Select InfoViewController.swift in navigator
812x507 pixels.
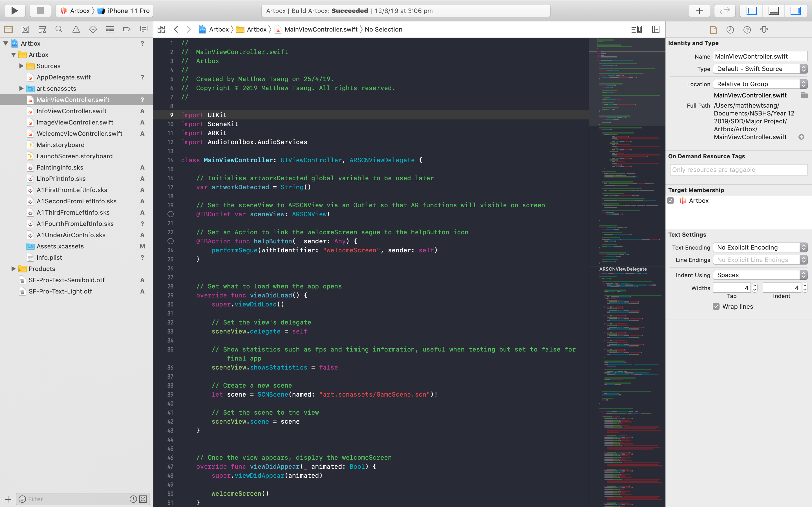[71, 111]
